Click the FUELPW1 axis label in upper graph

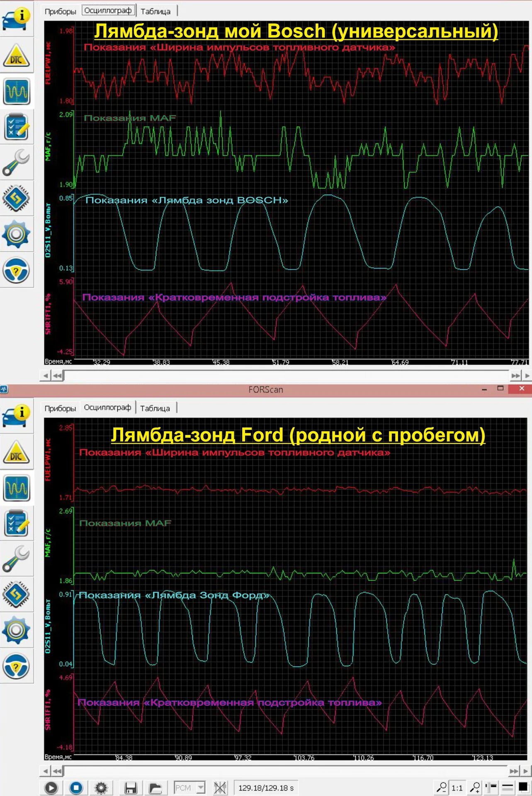pyautogui.click(x=48, y=63)
